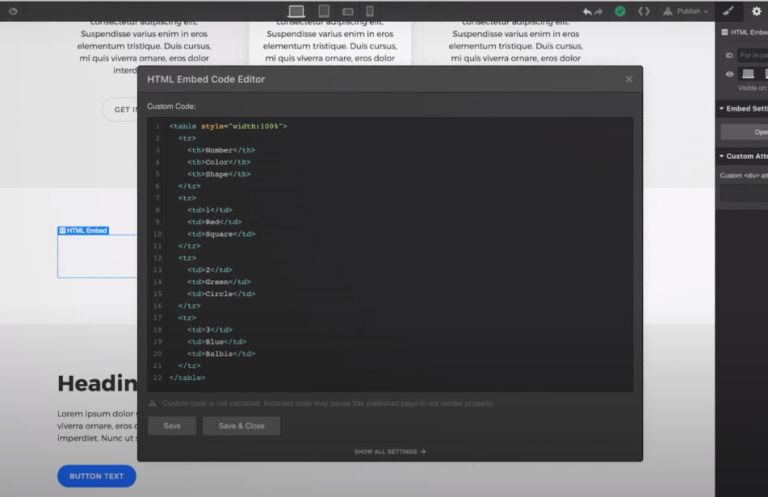The width and height of the screenshot is (768, 497).
Task: Click the Heading text on canvas
Action: [97, 383]
